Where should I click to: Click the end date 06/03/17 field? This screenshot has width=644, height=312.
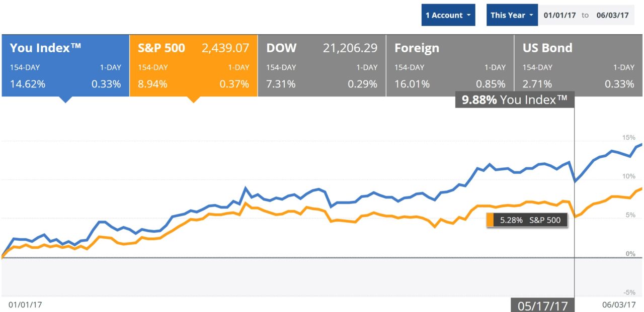[613, 15]
